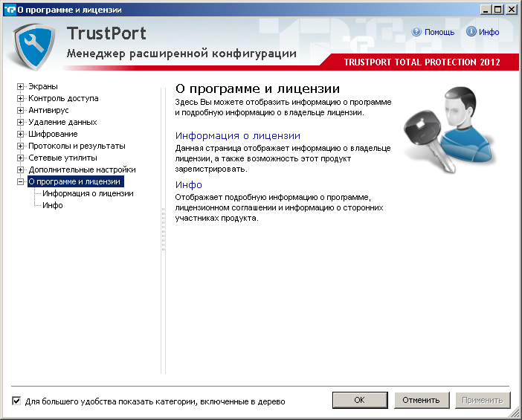Select Протоколы и результаты in tree

click(x=77, y=146)
